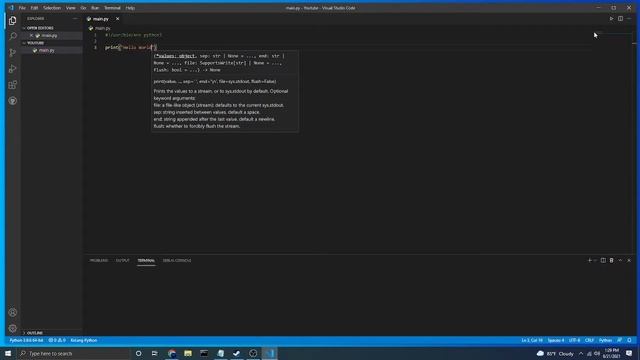Expand the Outline section
The width and height of the screenshot is (640, 360).
pos(33,333)
